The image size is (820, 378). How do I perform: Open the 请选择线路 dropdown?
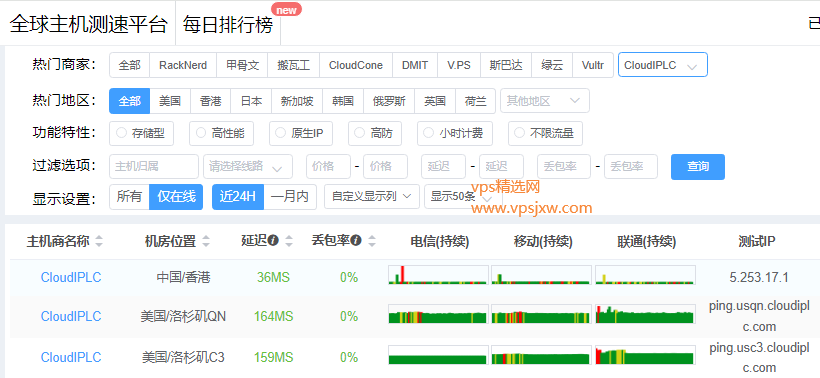(x=248, y=167)
